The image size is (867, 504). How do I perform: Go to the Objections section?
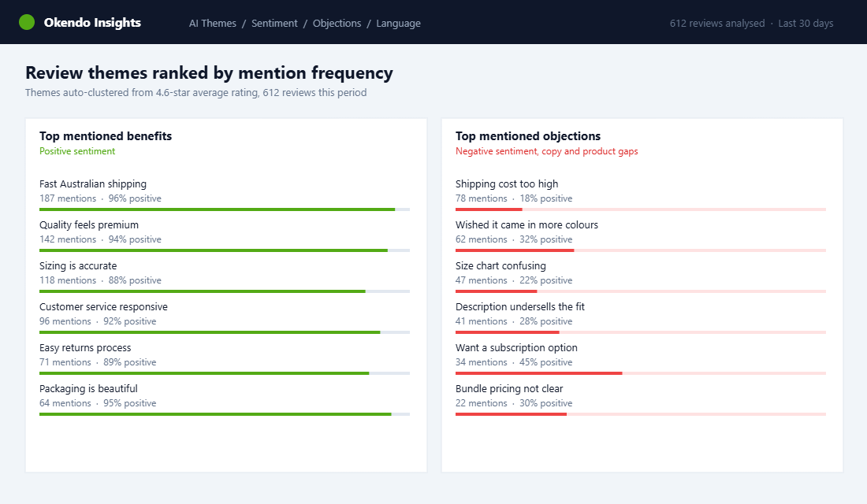pyautogui.click(x=337, y=23)
